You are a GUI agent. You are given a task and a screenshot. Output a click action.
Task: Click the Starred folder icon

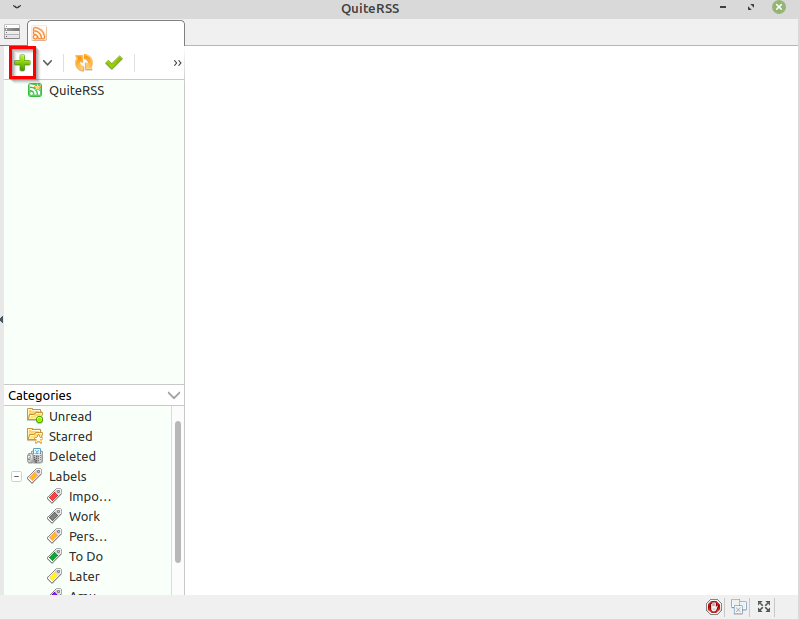tap(35, 436)
